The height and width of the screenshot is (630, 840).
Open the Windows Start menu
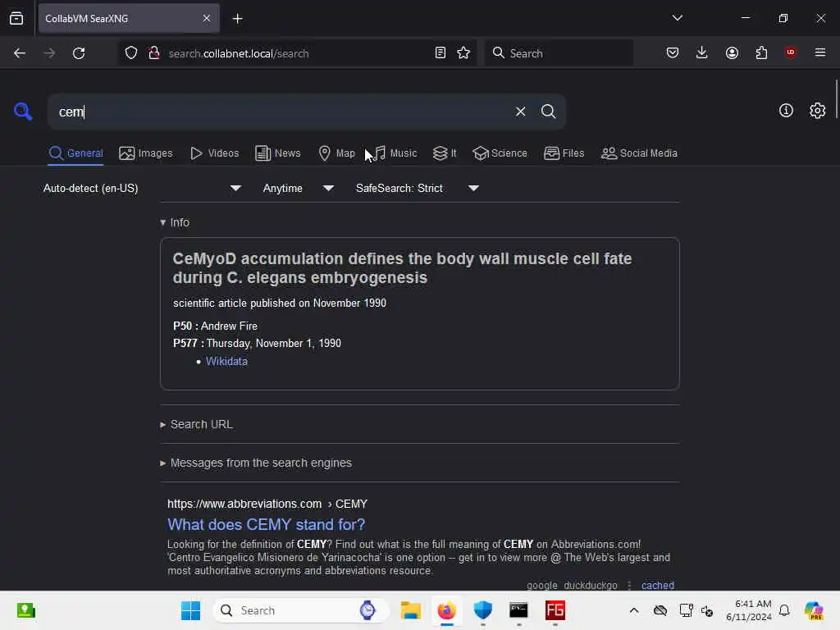pos(190,610)
